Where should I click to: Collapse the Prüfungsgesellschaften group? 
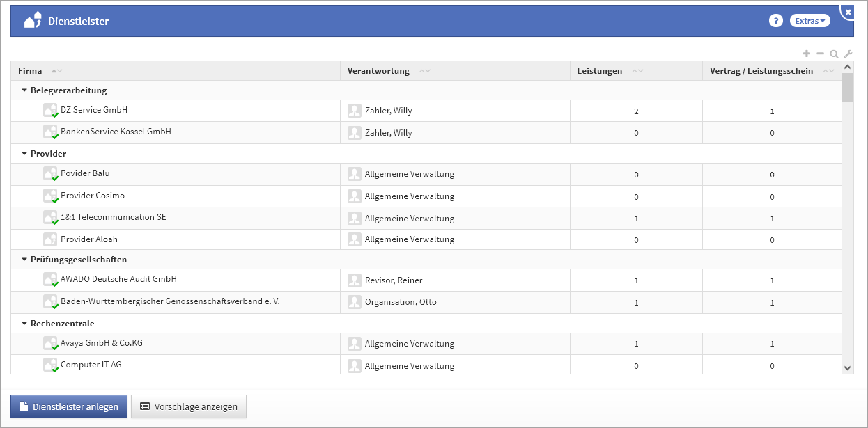(x=24, y=260)
